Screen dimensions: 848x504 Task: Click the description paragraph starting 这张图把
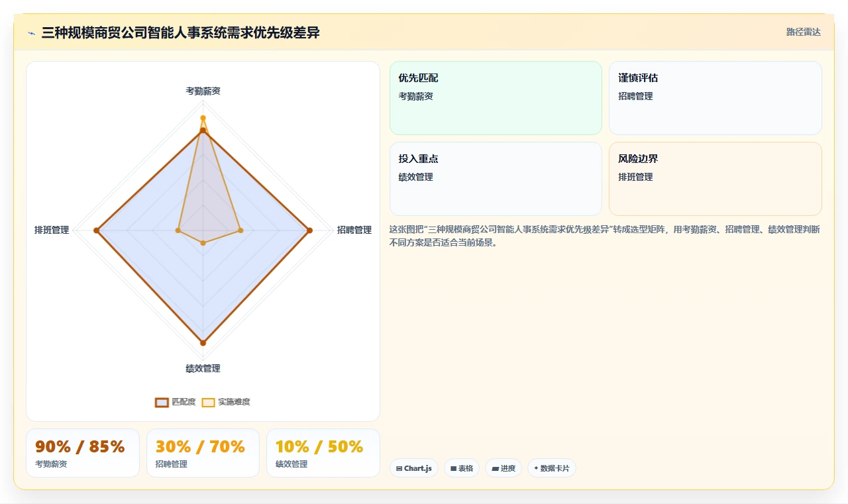[x=605, y=236]
